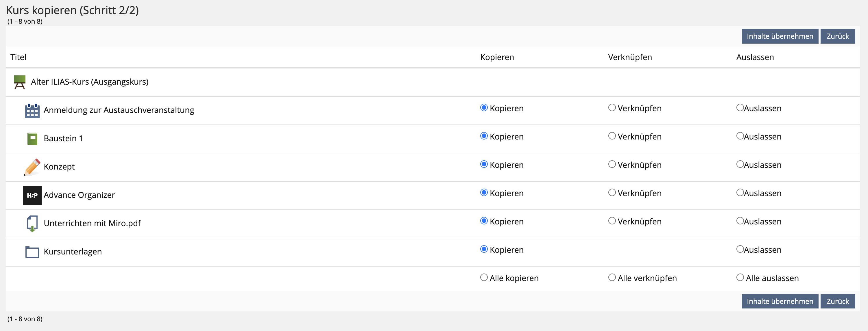Screen dimensions: 868x331
Task: Choose the Alle auslassen radio button
Action: (x=740, y=278)
